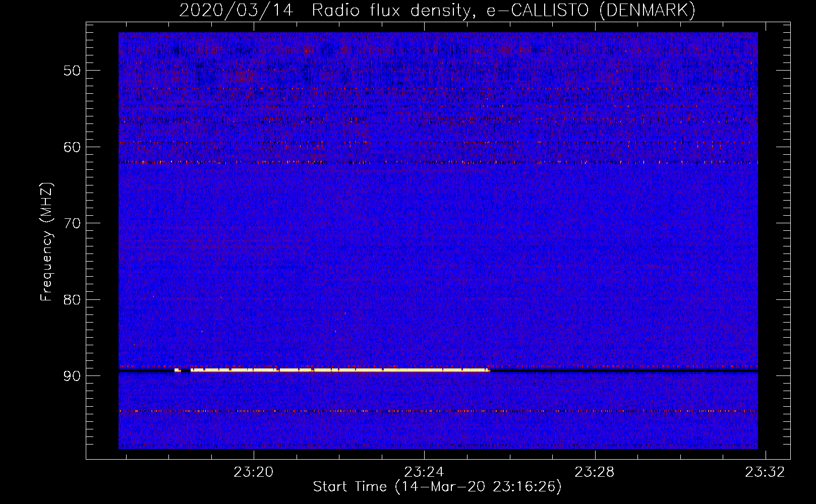The image size is (816, 504).
Task: Click the 60 MHz frequency tick label
Action: pos(72,147)
